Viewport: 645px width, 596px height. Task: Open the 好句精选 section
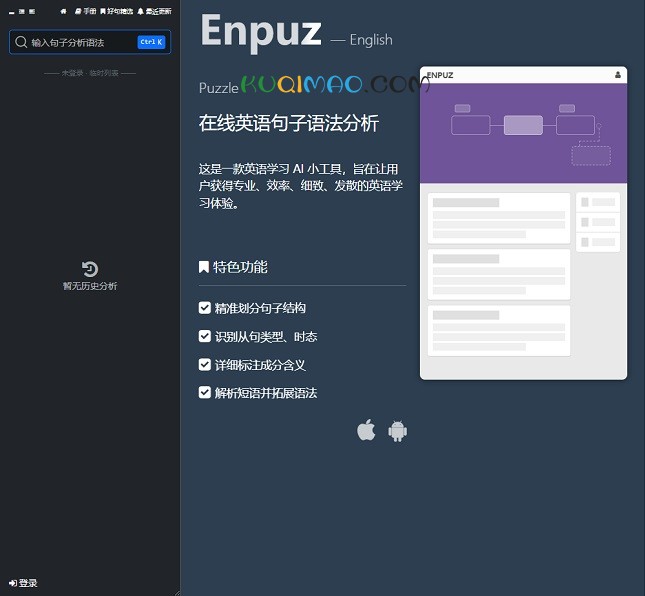117,12
